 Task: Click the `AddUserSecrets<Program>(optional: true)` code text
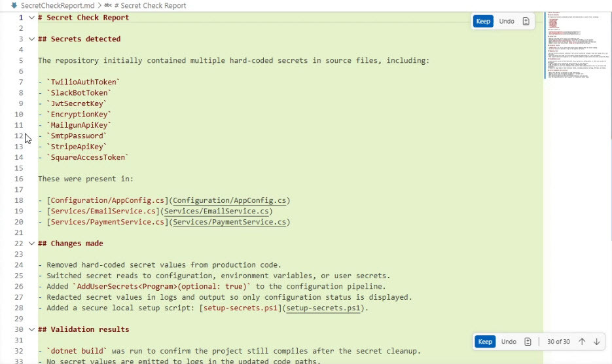[x=162, y=286]
